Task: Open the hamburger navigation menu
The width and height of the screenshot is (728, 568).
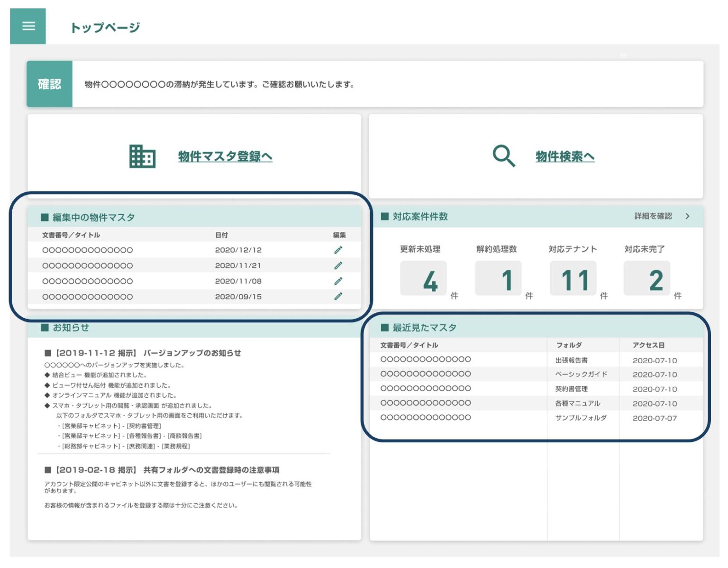Action: [x=27, y=26]
